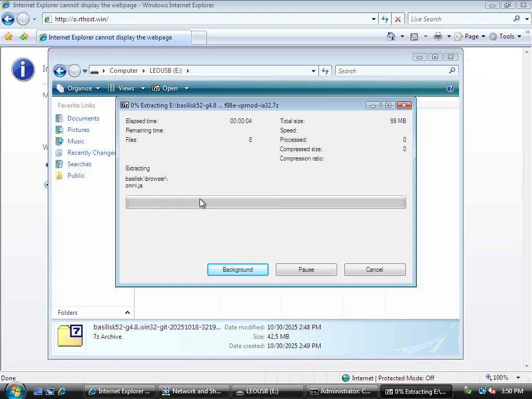Click the IE Feeds icon
The width and height of the screenshot is (532, 399).
point(414,37)
